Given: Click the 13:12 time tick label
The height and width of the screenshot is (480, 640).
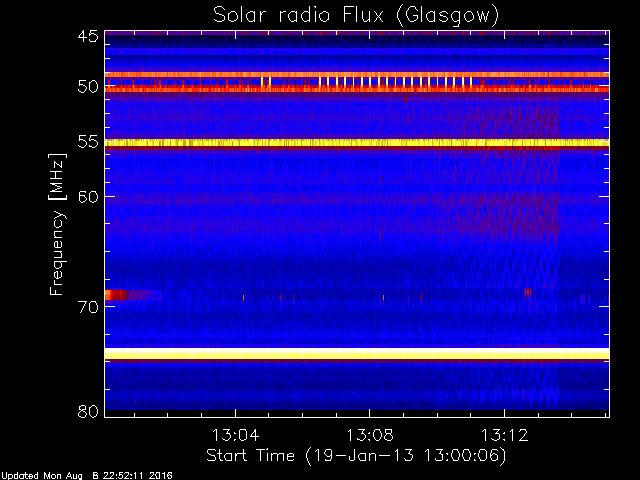Looking at the screenshot, I should click(504, 435).
